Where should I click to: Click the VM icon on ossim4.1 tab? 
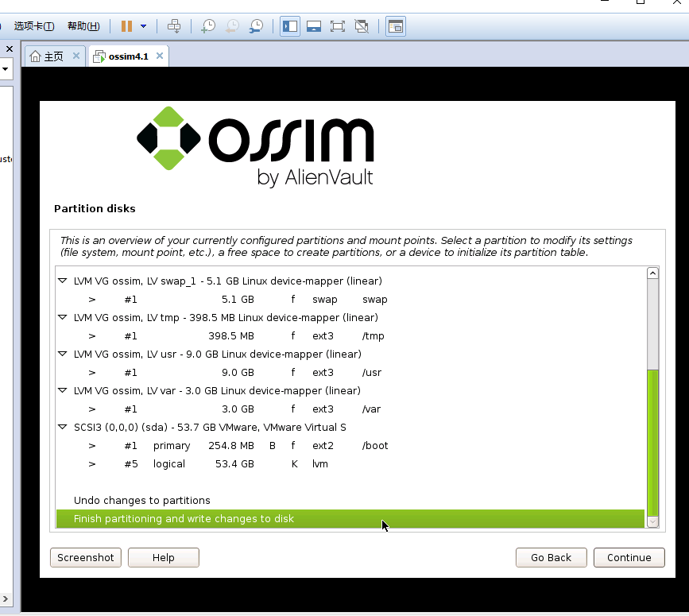coord(99,56)
